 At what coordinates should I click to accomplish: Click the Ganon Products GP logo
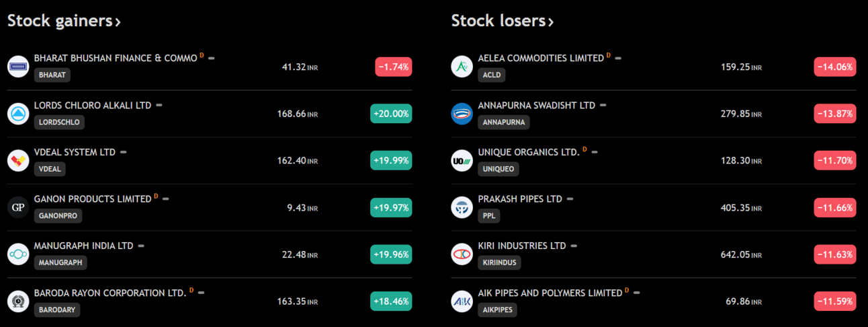point(18,207)
